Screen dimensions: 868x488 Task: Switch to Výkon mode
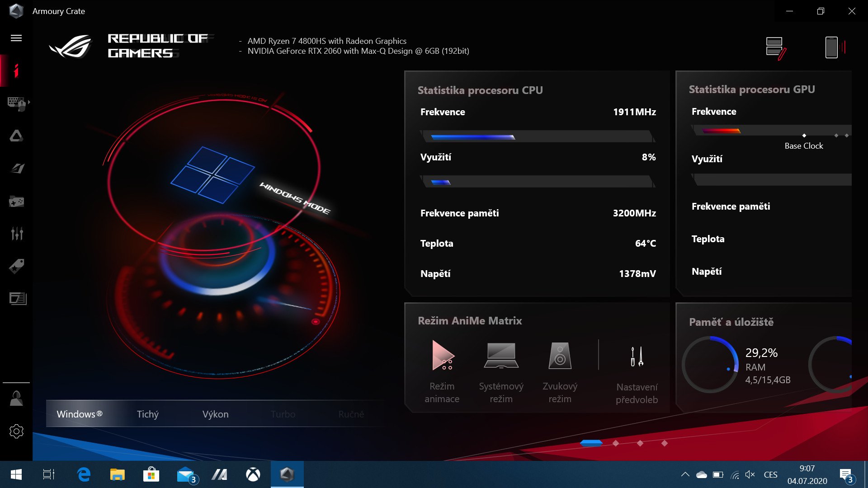(x=215, y=414)
